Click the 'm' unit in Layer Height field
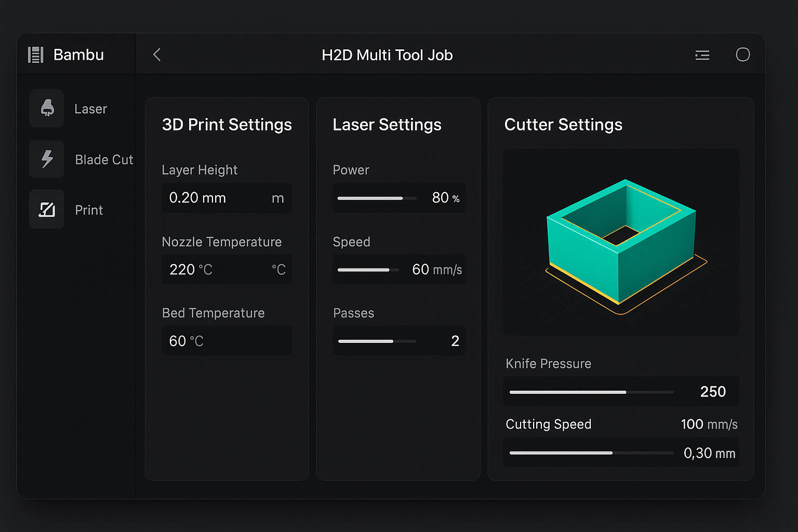798x532 pixels. click(278, 198)
